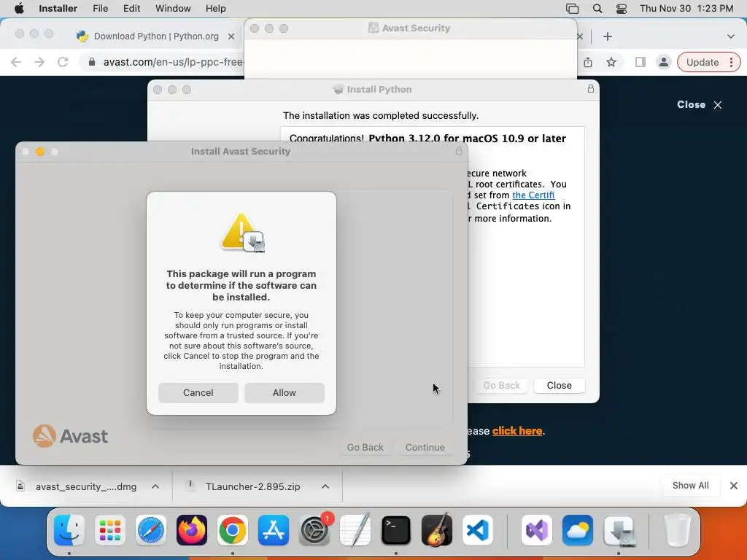This screenshot has width=747, height=560.
Task: Open the Edit menu
Action: 131,9
